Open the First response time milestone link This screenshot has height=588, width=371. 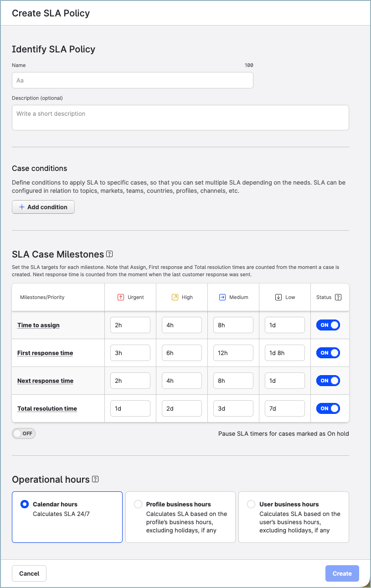(x=45, y=352)
